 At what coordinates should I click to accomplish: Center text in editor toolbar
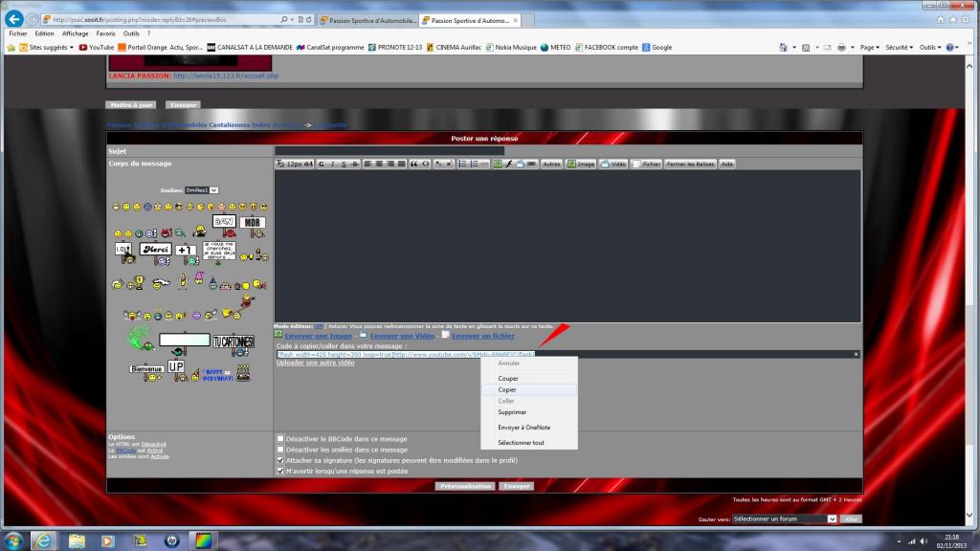pyautogui.click(x=379, y=164)
